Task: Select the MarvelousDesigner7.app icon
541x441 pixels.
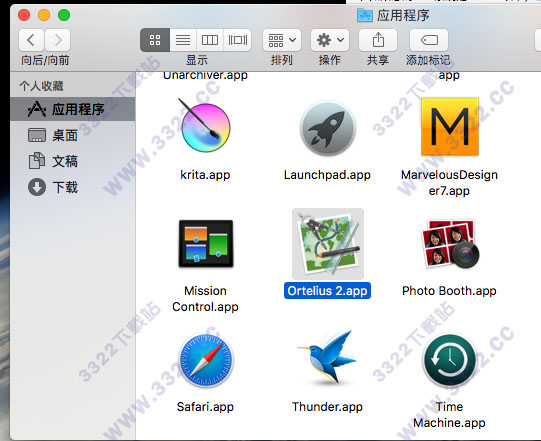Action: [x=450, y=127]
